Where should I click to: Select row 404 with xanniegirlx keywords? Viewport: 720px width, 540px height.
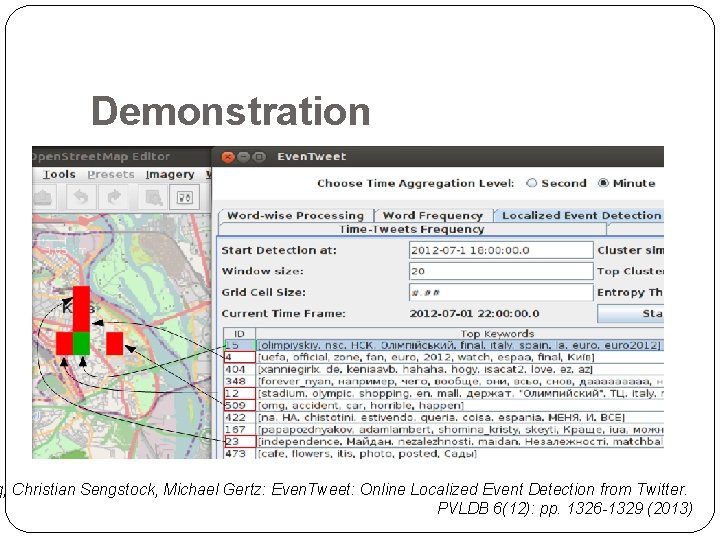click(x=444, y=369)
